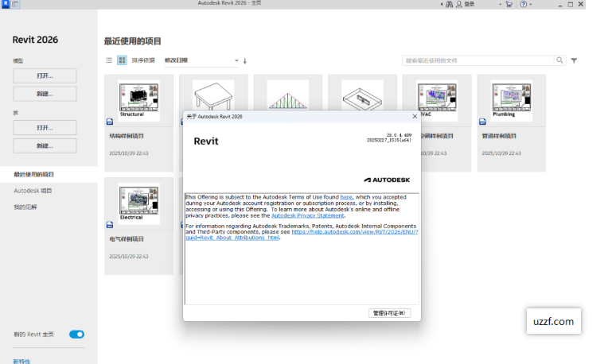Open the flat tray family thumbnail
Screen dimensions: 608x364
362,96
